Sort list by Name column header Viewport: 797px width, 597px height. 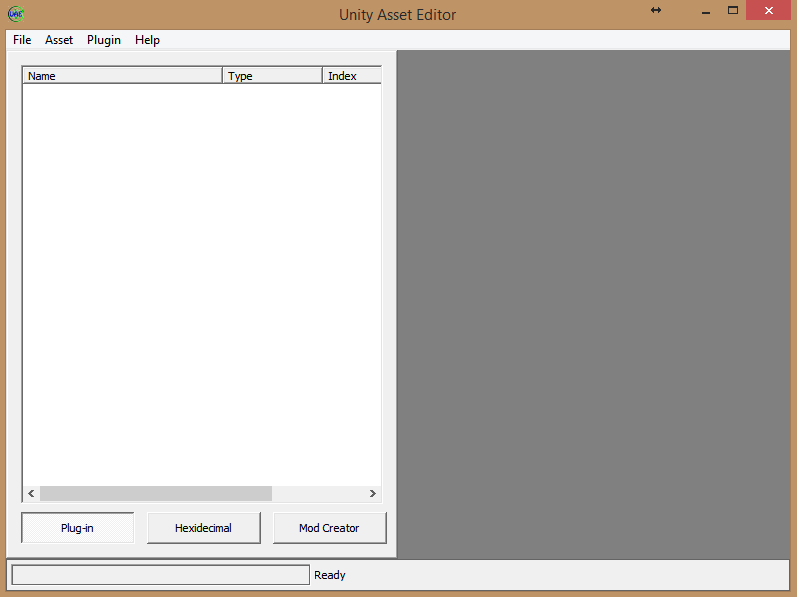(x=122, y=76)
